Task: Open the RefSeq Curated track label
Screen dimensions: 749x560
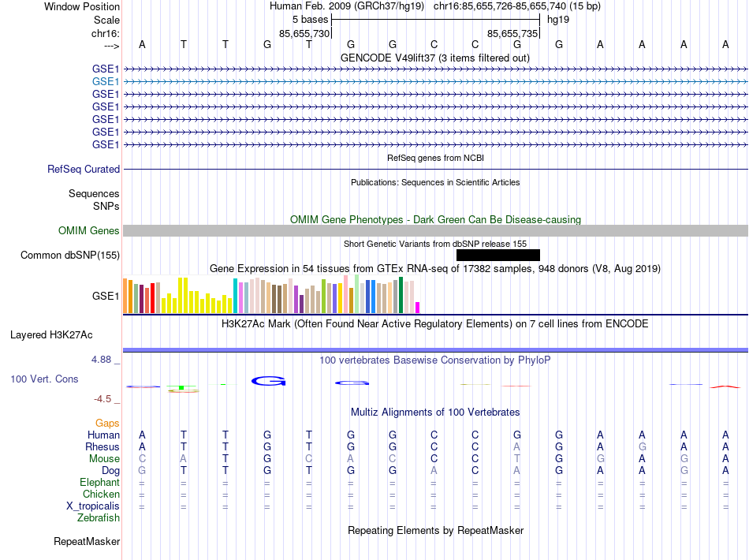Action: tap(84, 169)
